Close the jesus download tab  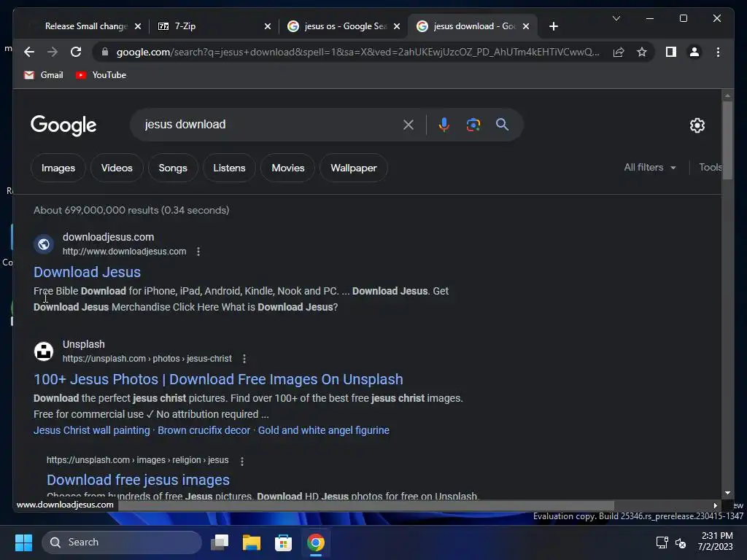[x=525, y=26]
